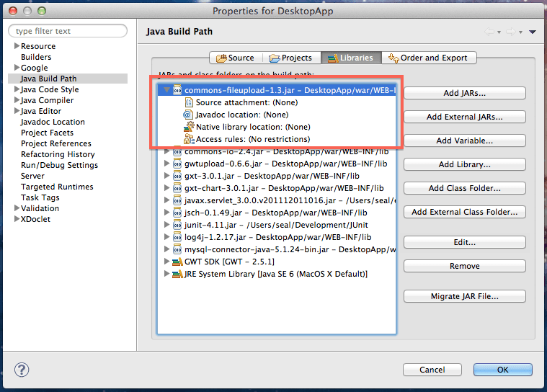Select Javadoc Location in the sidebar
The height and width of the screenshot is (392, 547).
point(53,122)
